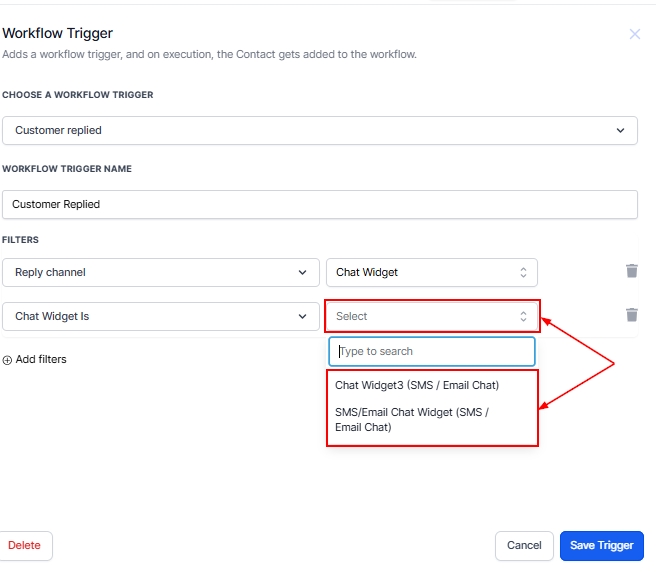Focus the Type to search field
This screenshot has height=572, width=656.
(x=432, y=351)
